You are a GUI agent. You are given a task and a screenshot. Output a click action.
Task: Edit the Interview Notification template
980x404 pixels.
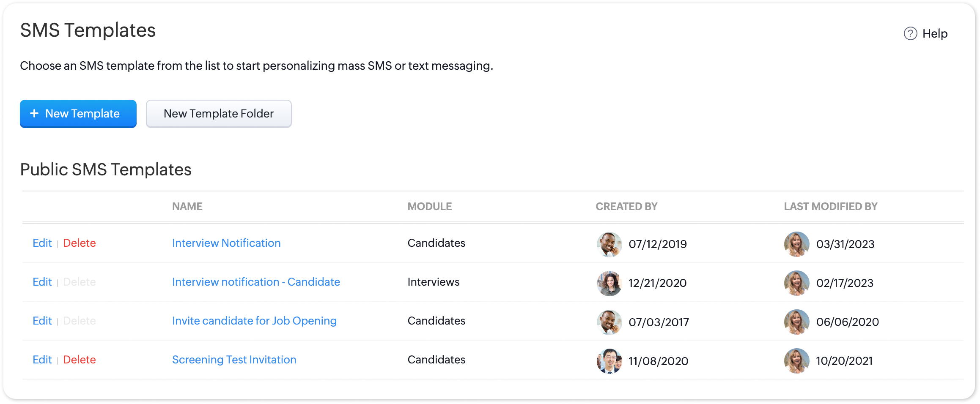click(x=42, y=243)
